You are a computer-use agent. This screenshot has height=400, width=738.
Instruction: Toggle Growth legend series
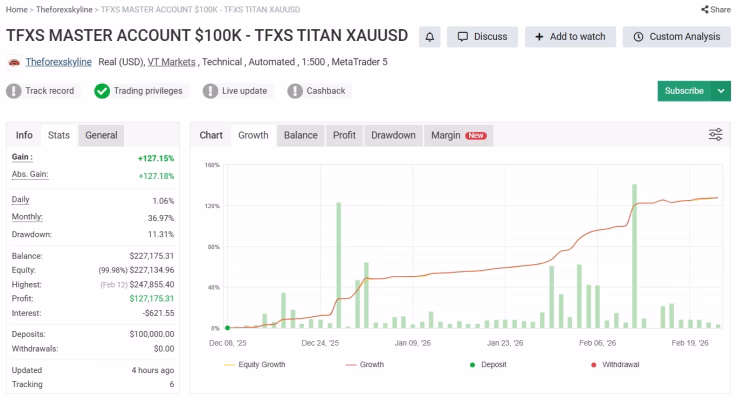tap(365, 365)
